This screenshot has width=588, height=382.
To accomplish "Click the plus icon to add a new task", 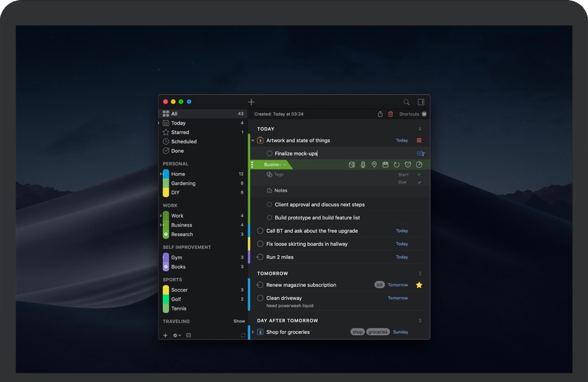I will point(251,102).
